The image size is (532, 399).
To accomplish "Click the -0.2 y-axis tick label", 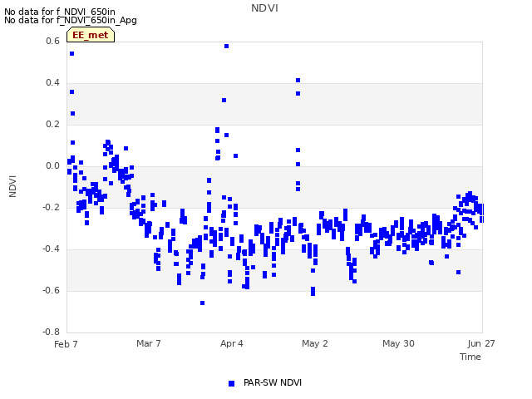I will point(51,207).
